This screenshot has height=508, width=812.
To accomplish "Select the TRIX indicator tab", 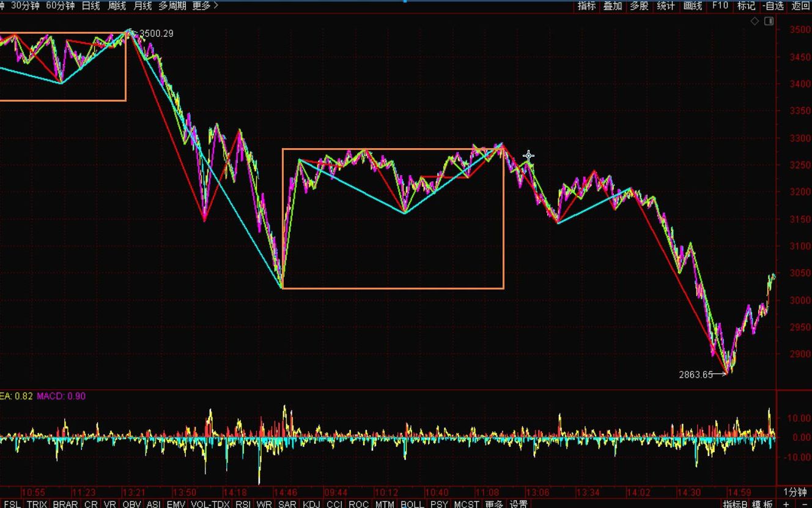I will coord(37,504).
